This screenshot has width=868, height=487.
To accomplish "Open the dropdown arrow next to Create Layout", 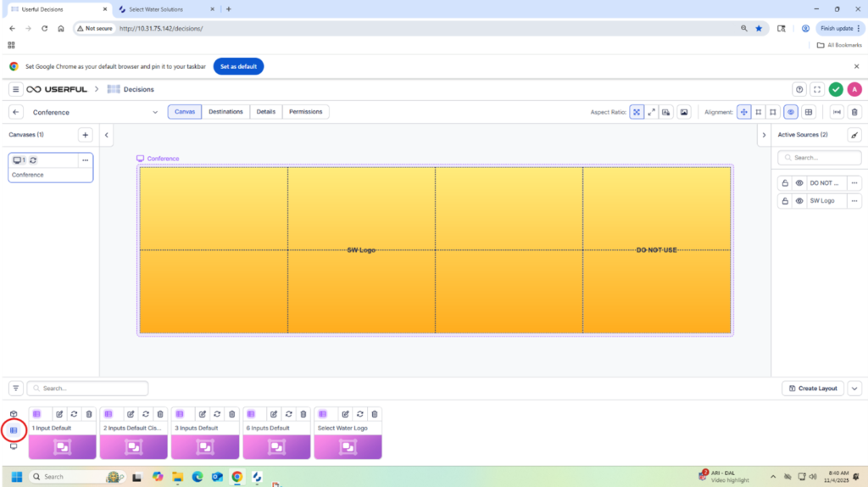I will pos(854,389).
